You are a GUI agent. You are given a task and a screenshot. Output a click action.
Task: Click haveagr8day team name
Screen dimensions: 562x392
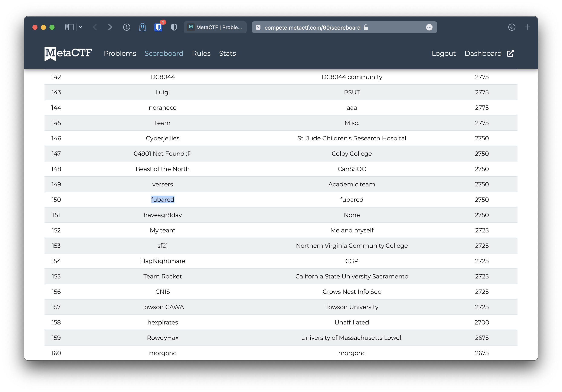163,215
